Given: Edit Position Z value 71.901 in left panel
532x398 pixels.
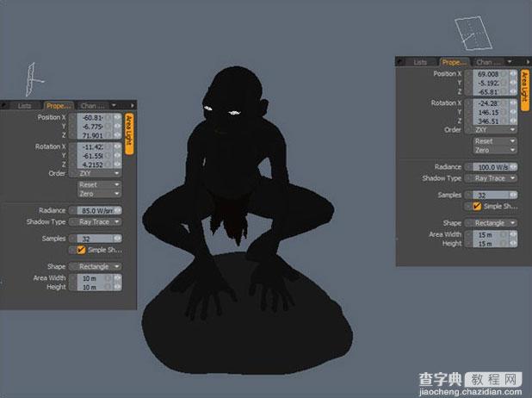Looking at the screenshot, I should pyautogui.click(x=95, y=135).
